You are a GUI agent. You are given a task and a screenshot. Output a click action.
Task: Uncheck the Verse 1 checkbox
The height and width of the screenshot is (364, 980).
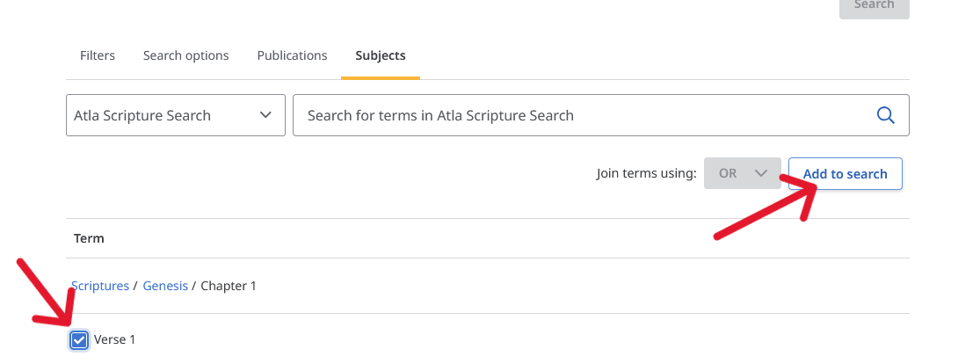(79, 340)
